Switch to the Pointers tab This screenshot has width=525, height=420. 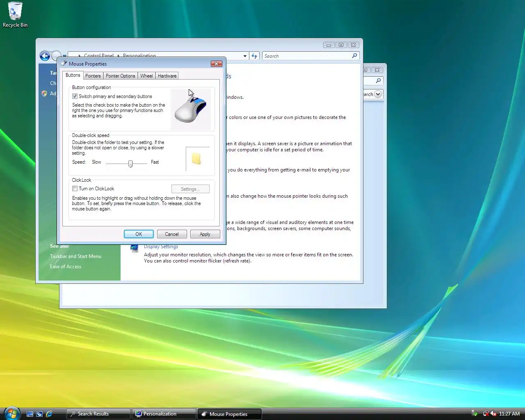pyautogui.click(x=93, y=76)
